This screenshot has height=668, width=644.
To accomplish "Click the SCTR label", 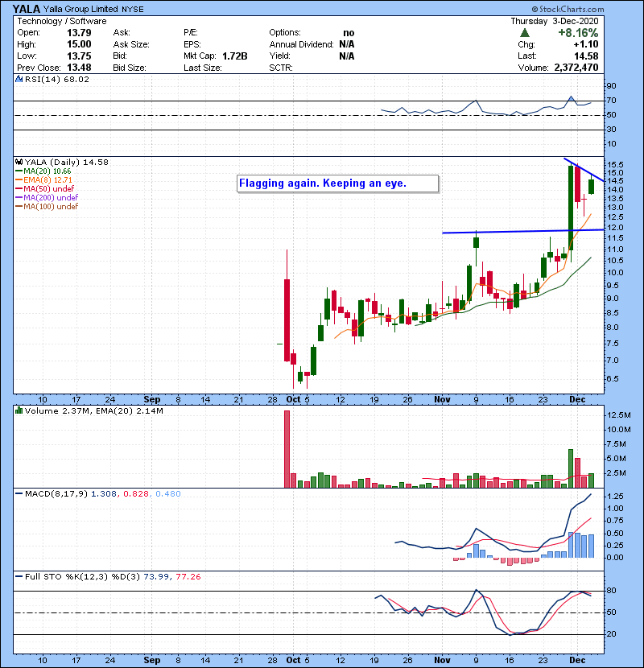I will (x=281, y=68).
